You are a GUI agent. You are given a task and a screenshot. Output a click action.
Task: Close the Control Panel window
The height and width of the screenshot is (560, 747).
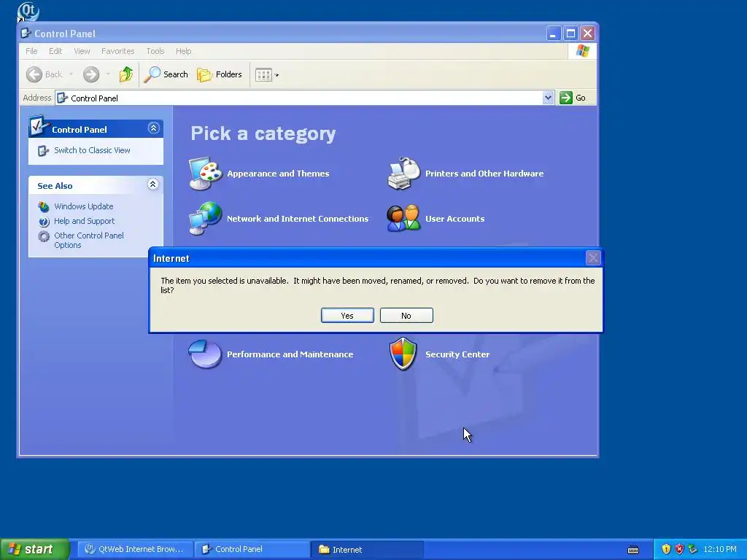(587, 34)
